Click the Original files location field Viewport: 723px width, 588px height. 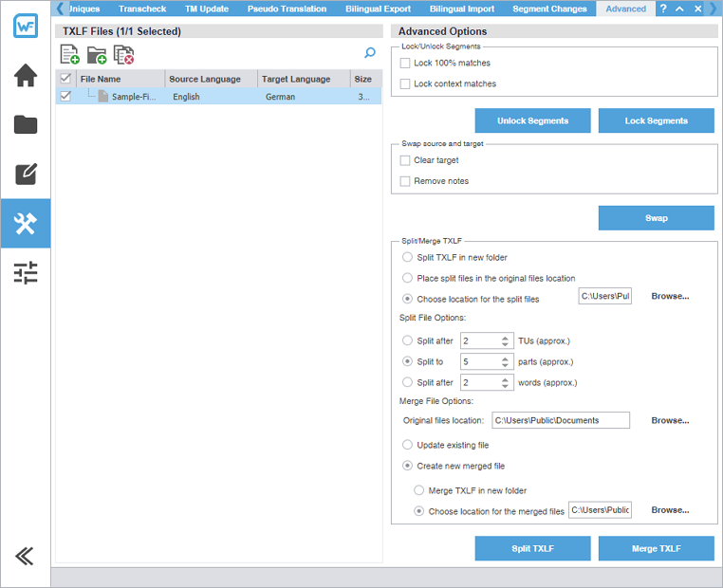560,420
